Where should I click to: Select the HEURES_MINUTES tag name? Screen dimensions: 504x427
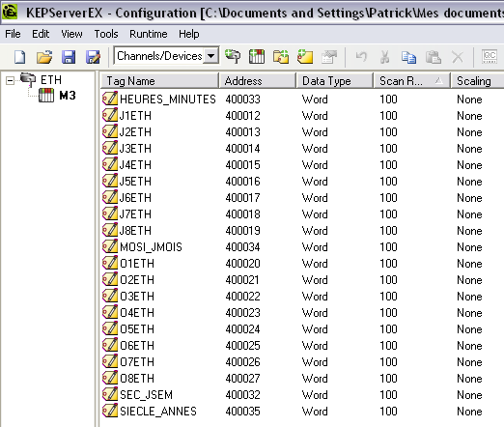tap(168, 100)
